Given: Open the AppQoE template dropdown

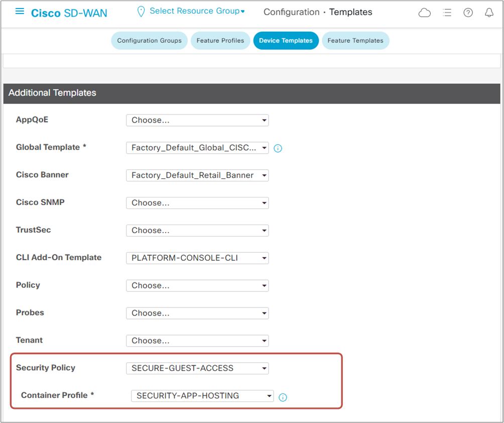Looking at the screenshot, I should 197,120.
